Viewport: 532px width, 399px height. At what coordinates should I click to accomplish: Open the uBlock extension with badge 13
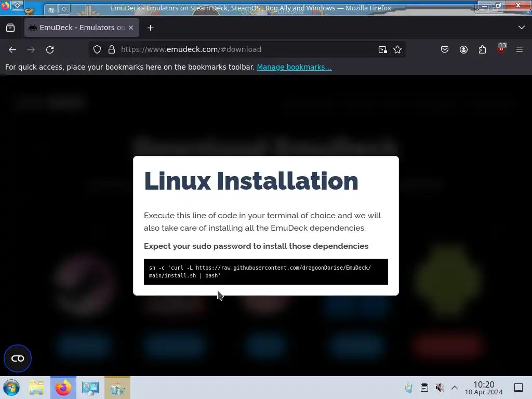pyautogui.click(x=501, y=48)
